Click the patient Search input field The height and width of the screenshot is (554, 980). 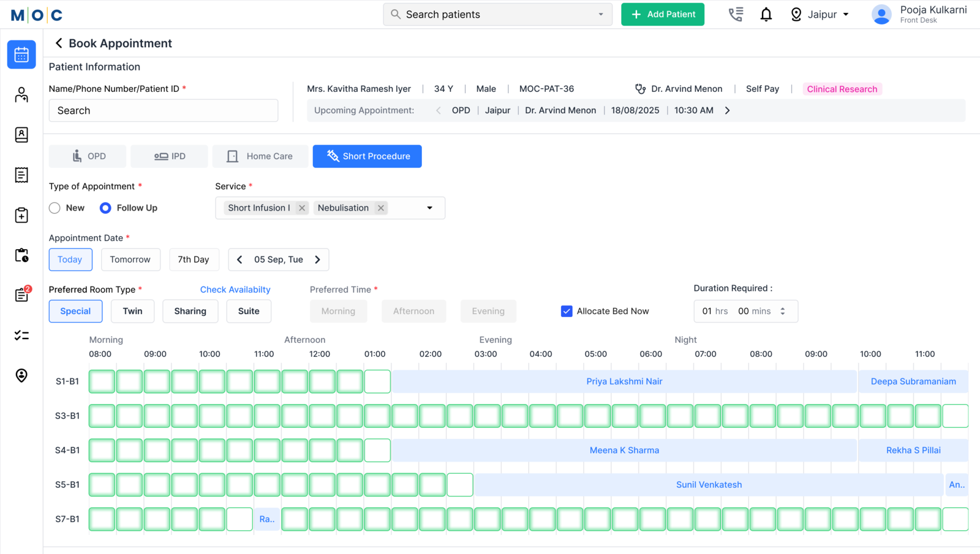[x=164, y=111]
